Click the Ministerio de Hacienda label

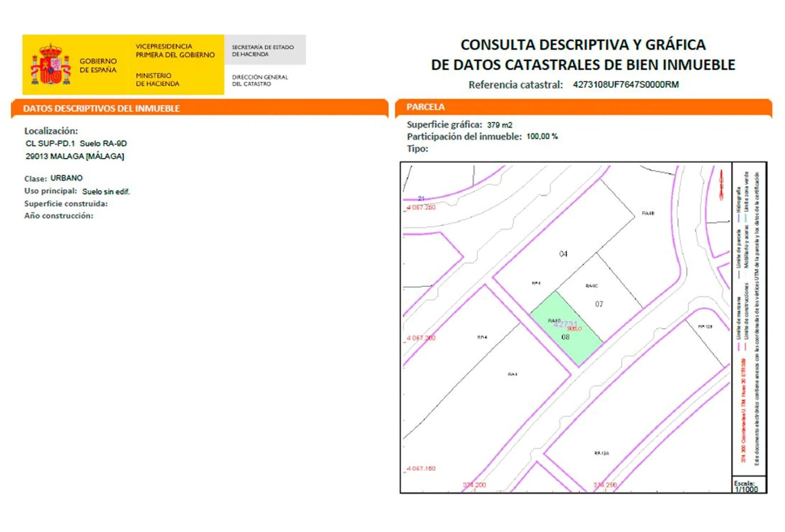click(x=157, y=79)
